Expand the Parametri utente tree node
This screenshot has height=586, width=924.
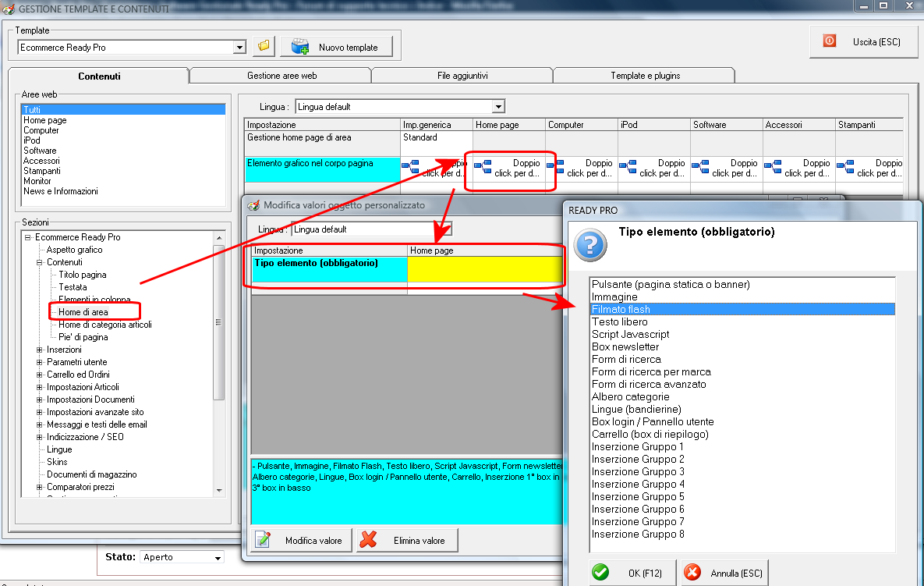40,362
